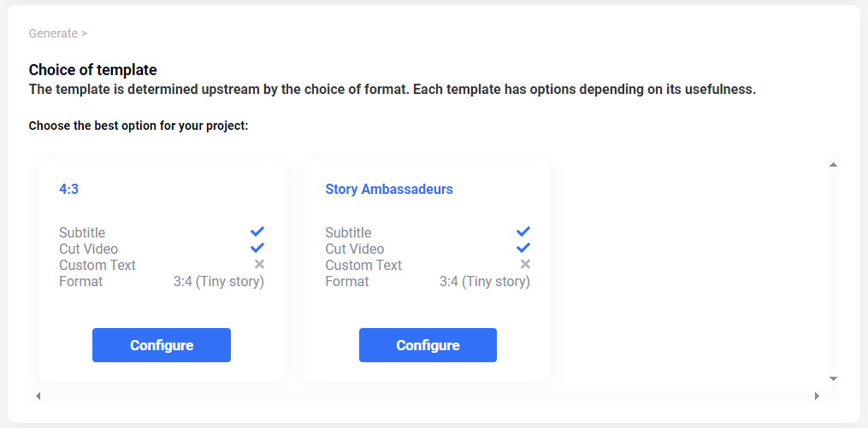Image resolution: width=868 pixels, height=428 pixels.
Task: Select the 4:3 template title
Action: [x=69, y=189]
